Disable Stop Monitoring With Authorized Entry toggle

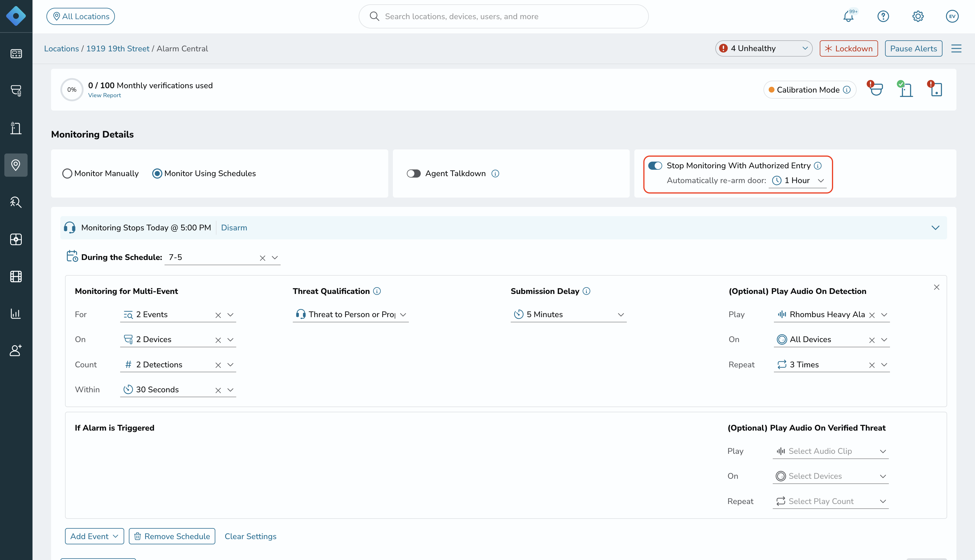tap(655, 166)
